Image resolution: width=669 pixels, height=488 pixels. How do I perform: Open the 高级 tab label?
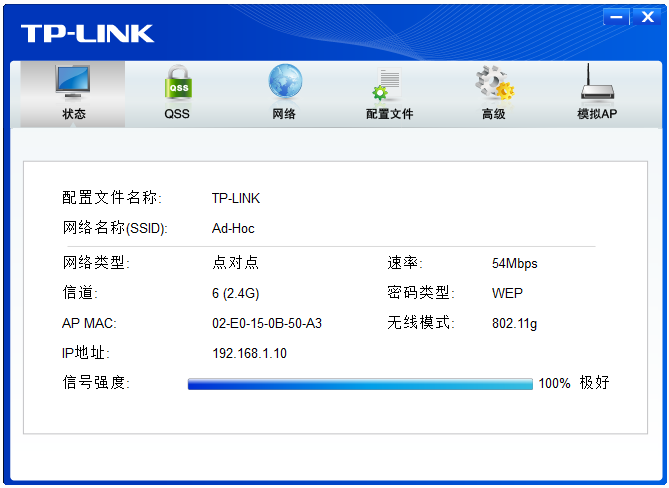pyautogui.click(x=494, y=114)
